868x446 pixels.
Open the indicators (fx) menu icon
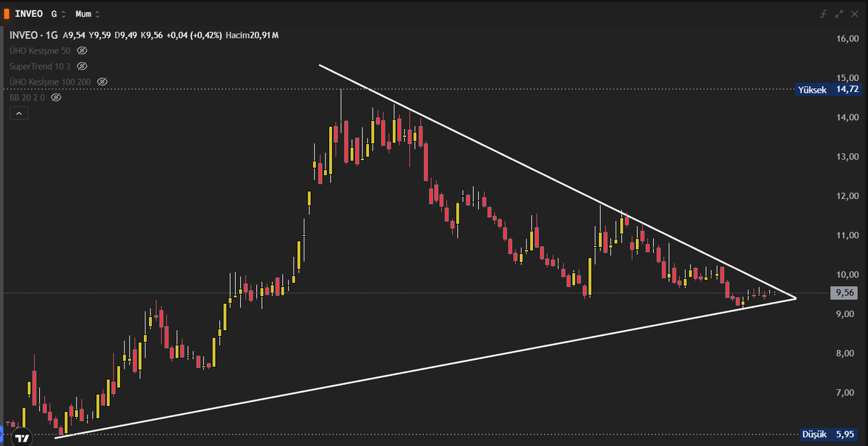click(x=823, y=14)
